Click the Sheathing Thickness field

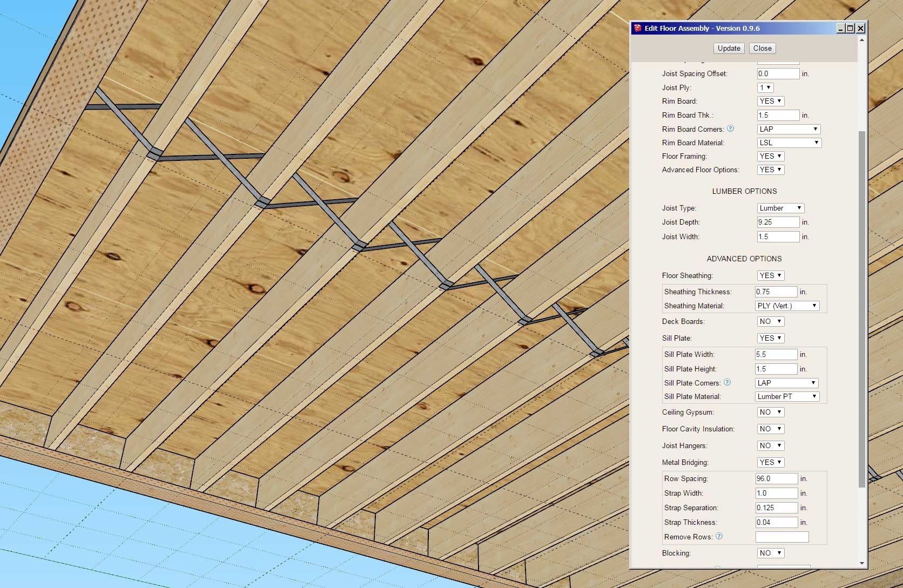pyautogui.click(x=776, y=292)
